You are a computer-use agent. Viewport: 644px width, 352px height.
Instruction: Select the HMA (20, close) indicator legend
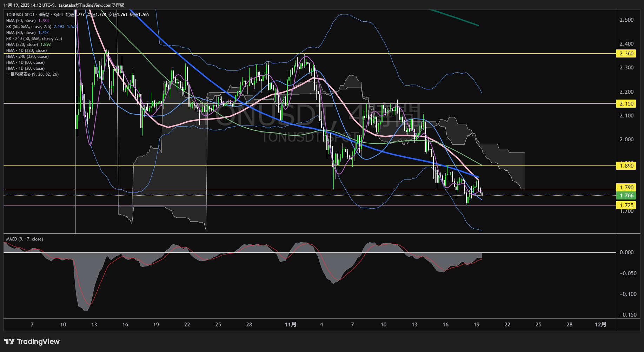[x=21, y=21]
